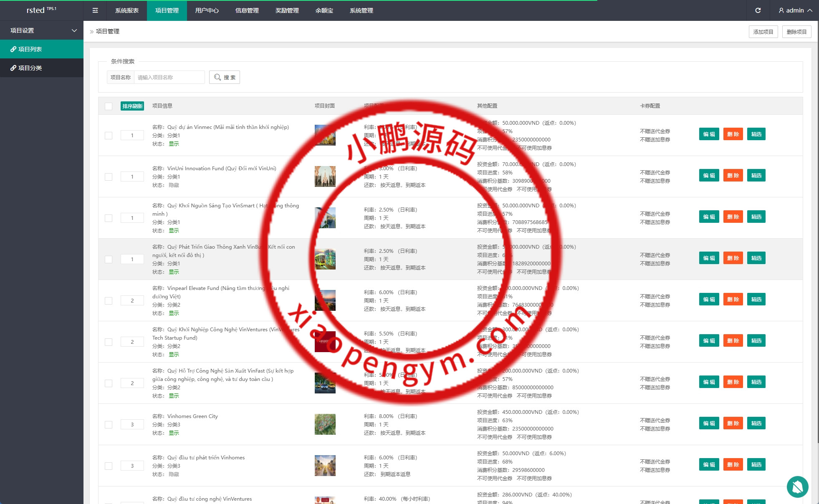
Task: Click 编辑 for Vinpearl Elevate Fund
Action: point(709,299)
